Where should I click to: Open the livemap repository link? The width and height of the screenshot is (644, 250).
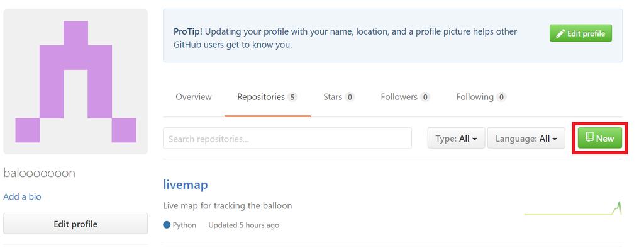tap(186, 185)
